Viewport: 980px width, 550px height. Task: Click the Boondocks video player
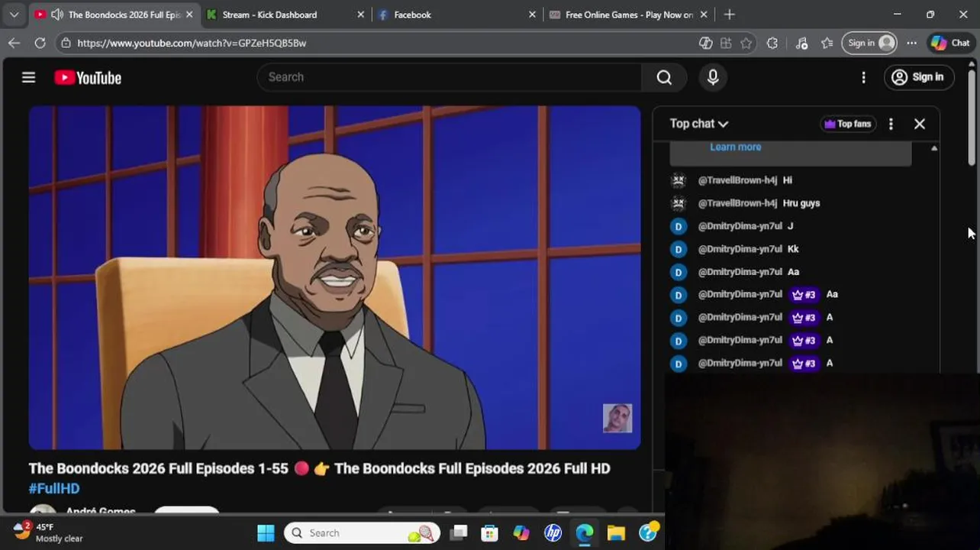pyautogui.click(x=334, y=277)
